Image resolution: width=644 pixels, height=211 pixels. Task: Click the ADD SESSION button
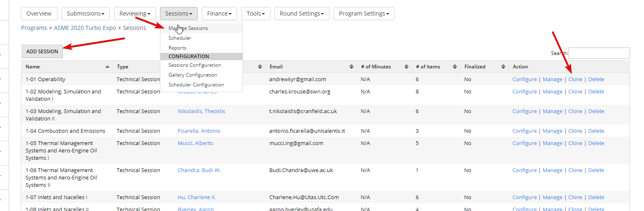(42, 52)
